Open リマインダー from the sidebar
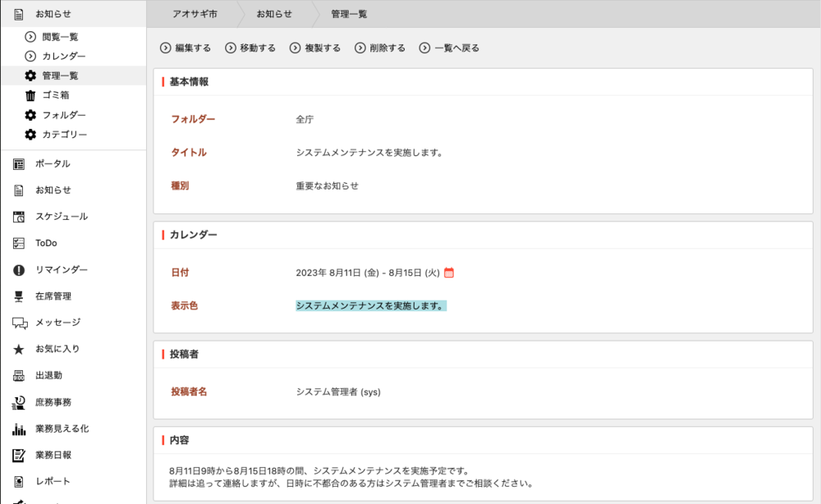The image size is (821, 504). point(62,269)
